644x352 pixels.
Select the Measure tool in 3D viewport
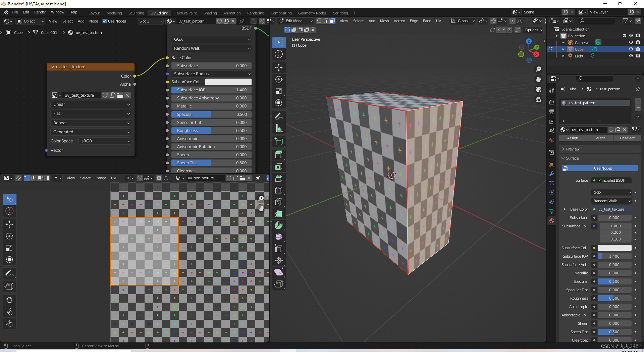pos(279,128)
